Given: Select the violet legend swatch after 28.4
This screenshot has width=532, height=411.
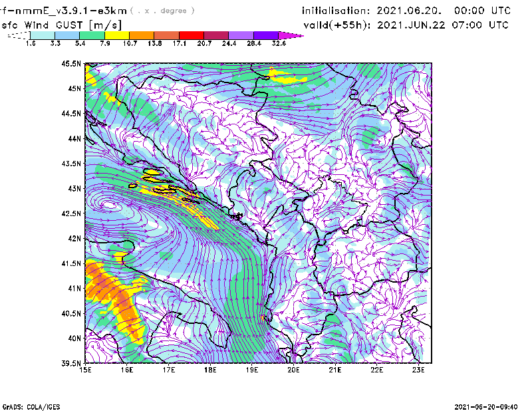Looking at the screenshot, I should tap(266, 35).
